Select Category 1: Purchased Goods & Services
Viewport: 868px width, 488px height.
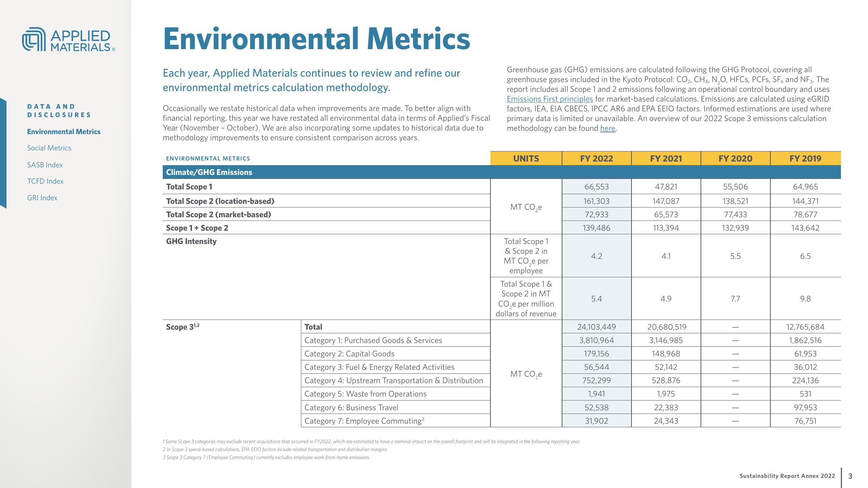click(x=373, y=340)
